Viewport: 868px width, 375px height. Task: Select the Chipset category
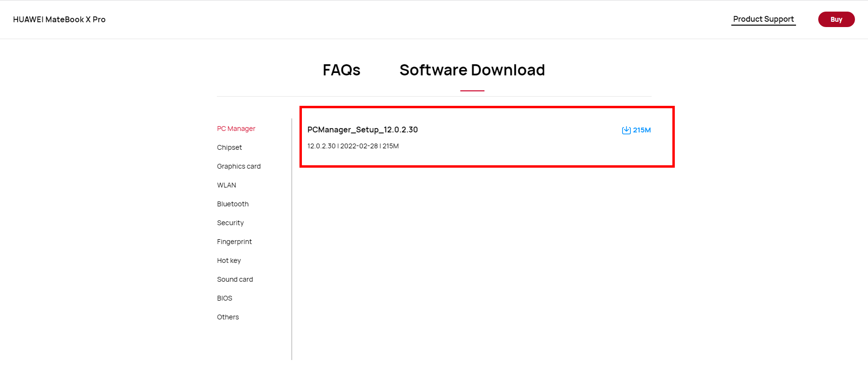229,147
